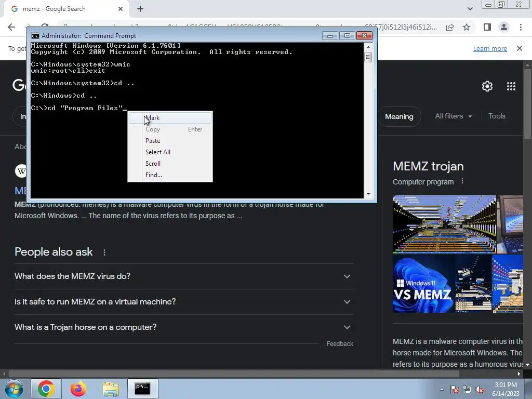Click the taskbar clock 3:01 PM
Image resolution: width=532 pixels, height=399 pixels.
[506, 389]
